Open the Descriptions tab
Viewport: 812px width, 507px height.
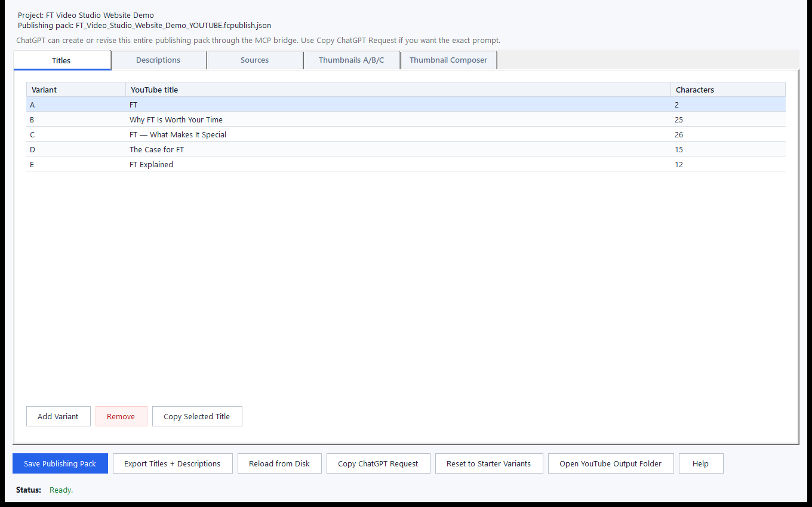click(x=158, y=60)
